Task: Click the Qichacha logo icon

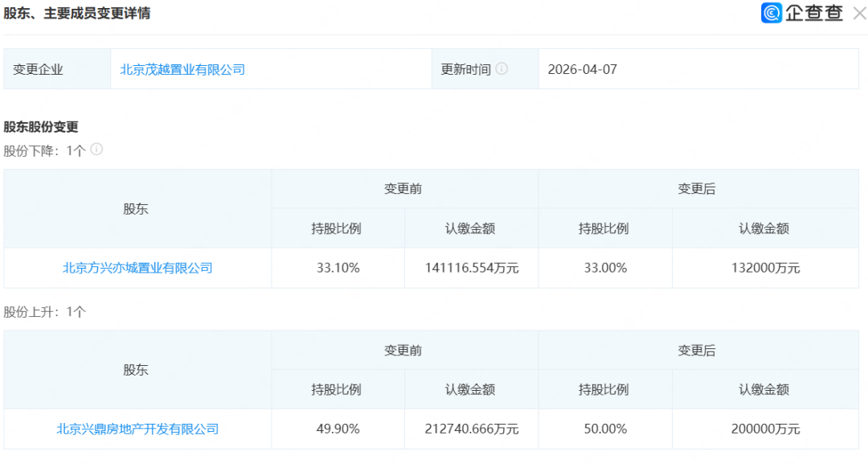Action: point(772,13)
